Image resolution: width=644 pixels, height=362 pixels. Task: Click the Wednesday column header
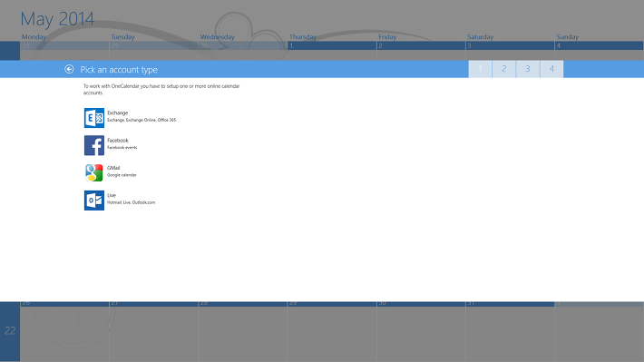tap(217, 37)
